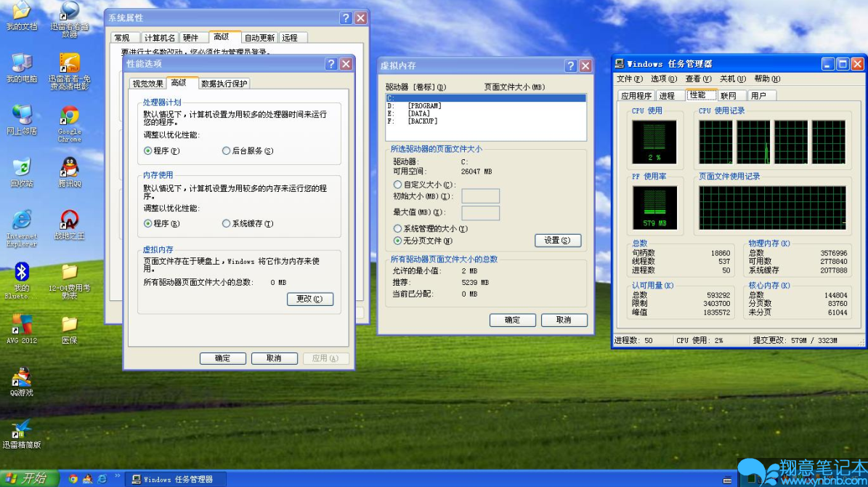
Task: Click 最大值 input field
Action: [x=481, y=213]
